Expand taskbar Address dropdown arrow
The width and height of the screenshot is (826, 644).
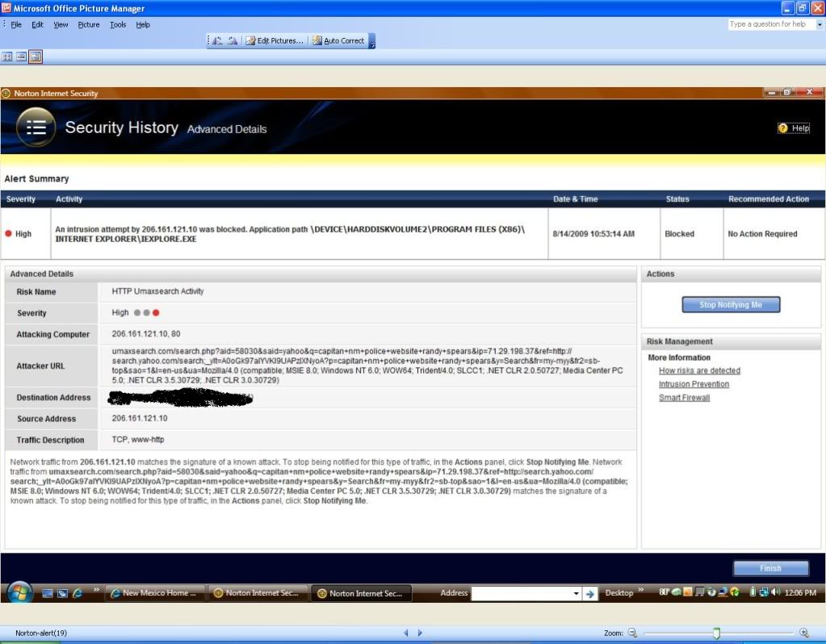coord(577,593)
